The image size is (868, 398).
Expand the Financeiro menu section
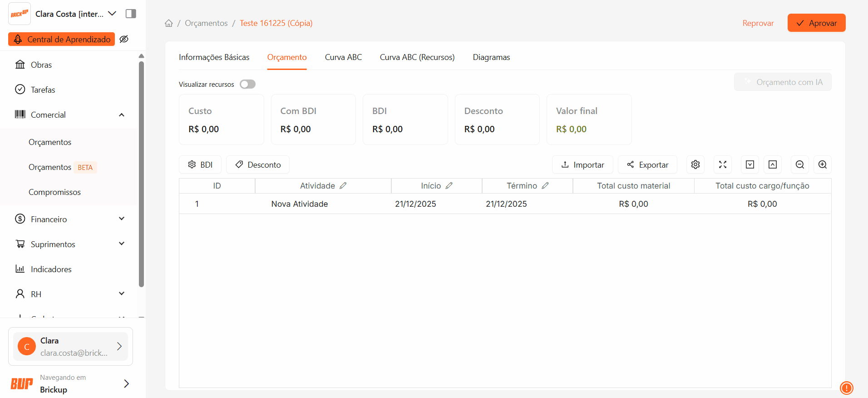[x=122, y=219]
